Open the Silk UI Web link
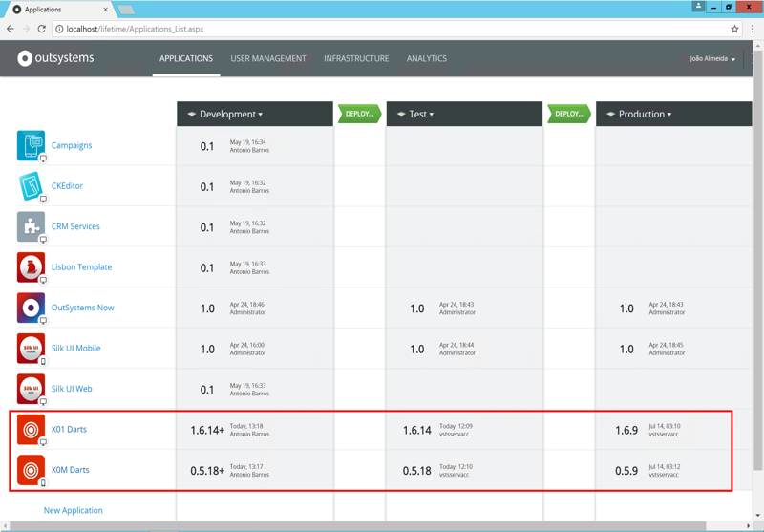The height and width of the screenshot is (532, 764). point(72,389)
